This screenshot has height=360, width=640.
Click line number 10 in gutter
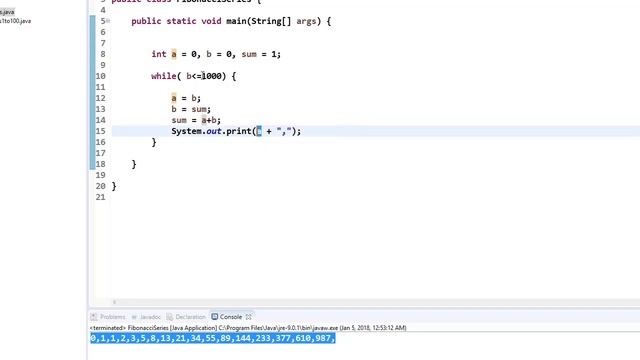click(x=100, y=76)
